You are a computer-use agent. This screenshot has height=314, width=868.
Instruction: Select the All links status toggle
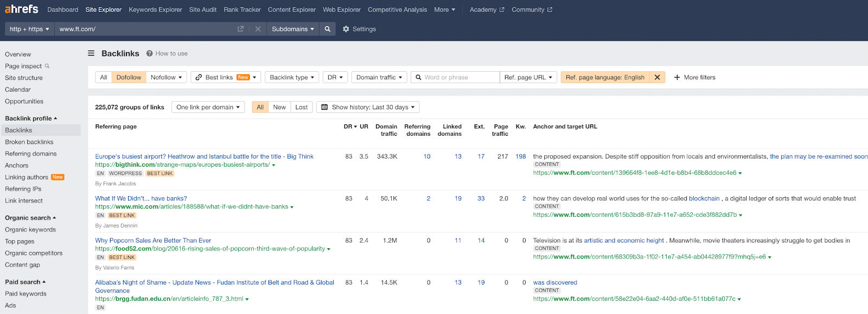(260, 107)
